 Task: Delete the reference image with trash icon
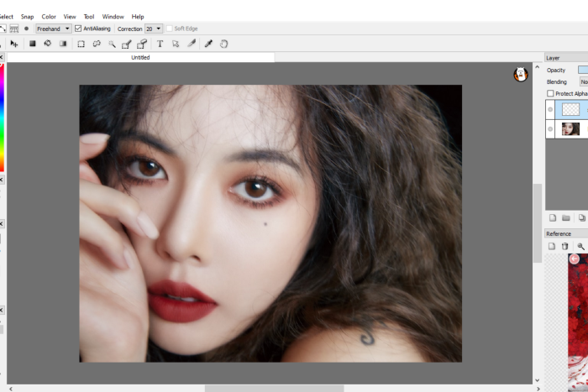tap(564, 246)
